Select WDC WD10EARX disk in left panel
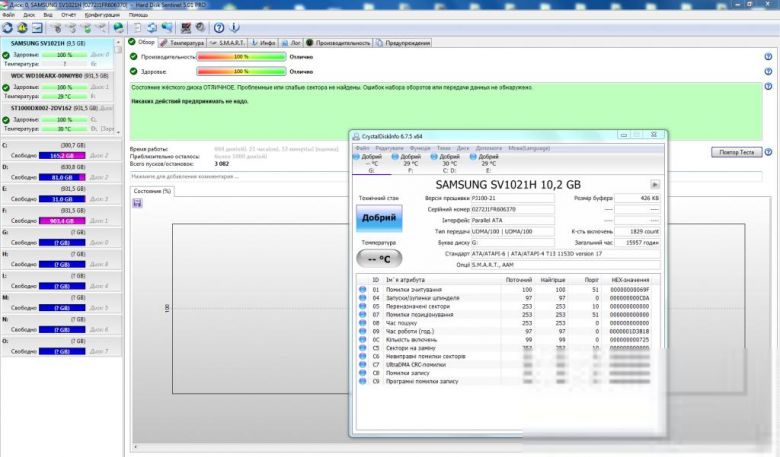 [57, 86]
